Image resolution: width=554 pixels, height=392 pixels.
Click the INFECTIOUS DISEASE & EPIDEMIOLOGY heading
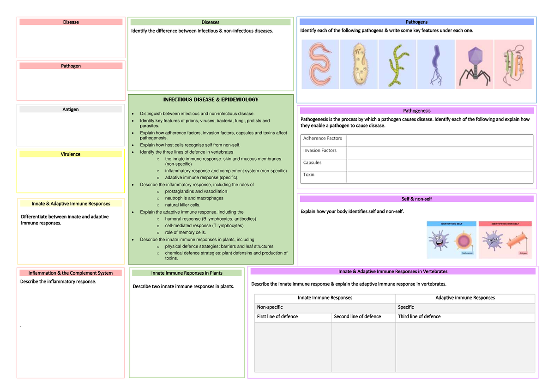pyautogui.click(x=210, y=99)
